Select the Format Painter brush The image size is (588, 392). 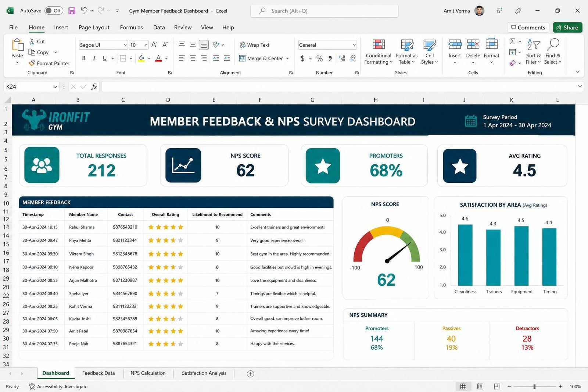point(32,63)
